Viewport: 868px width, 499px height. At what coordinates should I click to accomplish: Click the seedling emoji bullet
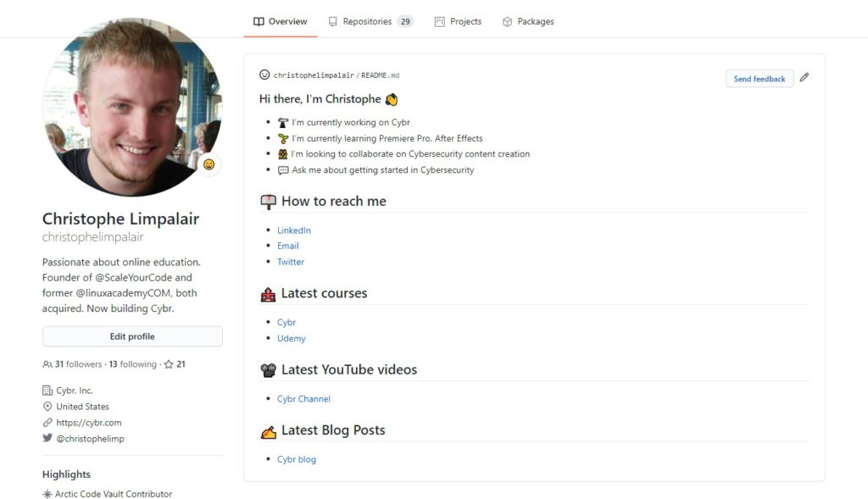(x=283, y=138)
